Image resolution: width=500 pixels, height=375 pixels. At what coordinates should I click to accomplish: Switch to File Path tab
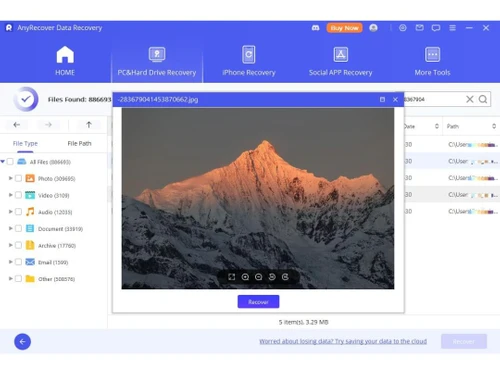[x=79, y=144]
